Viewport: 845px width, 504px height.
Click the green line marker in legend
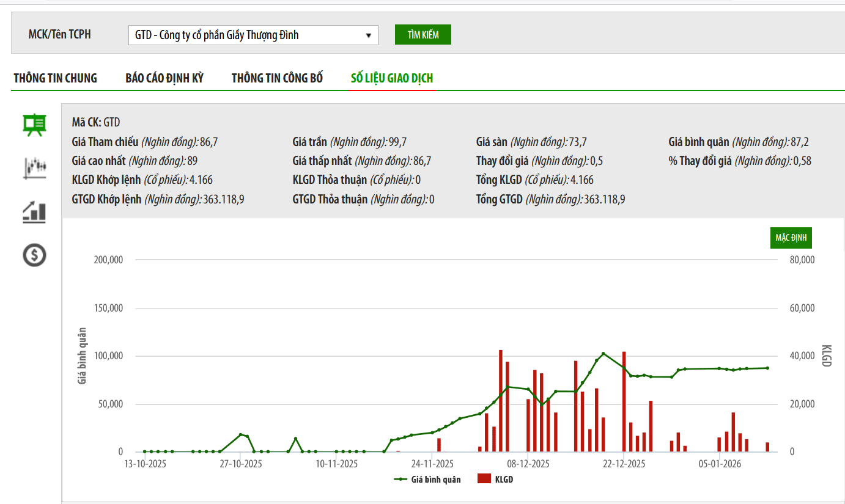401,480
